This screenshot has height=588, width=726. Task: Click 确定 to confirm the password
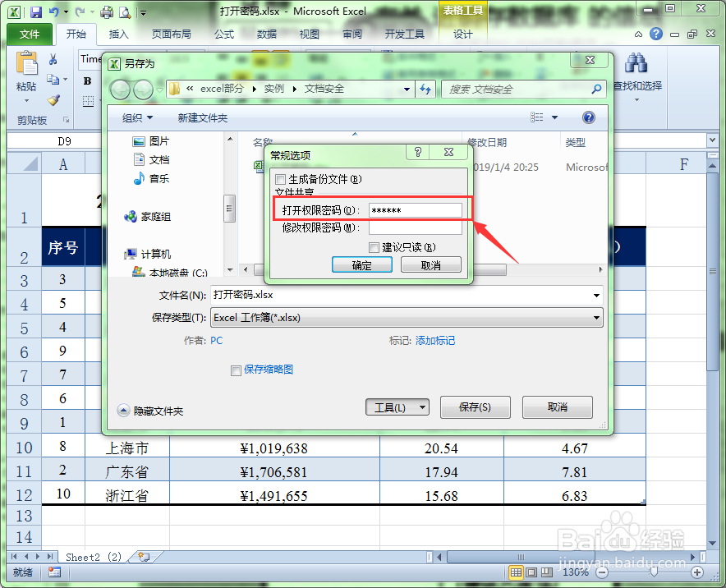pos(361,264)
